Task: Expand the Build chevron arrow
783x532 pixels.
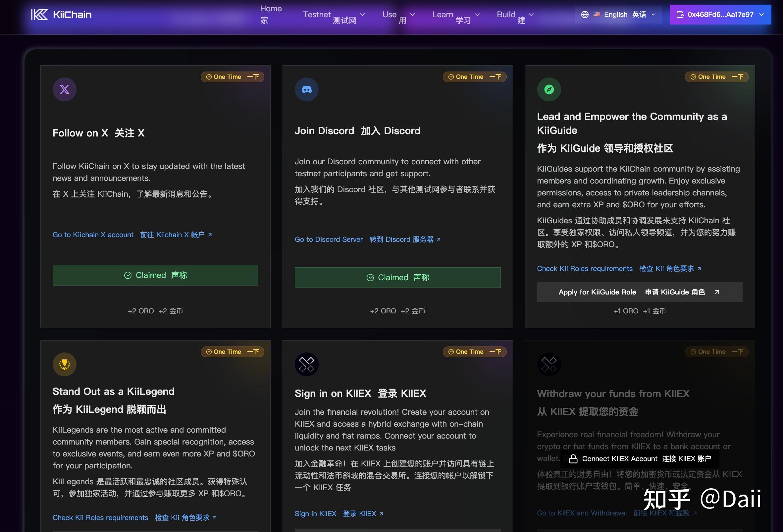Action: click(531, 15)
